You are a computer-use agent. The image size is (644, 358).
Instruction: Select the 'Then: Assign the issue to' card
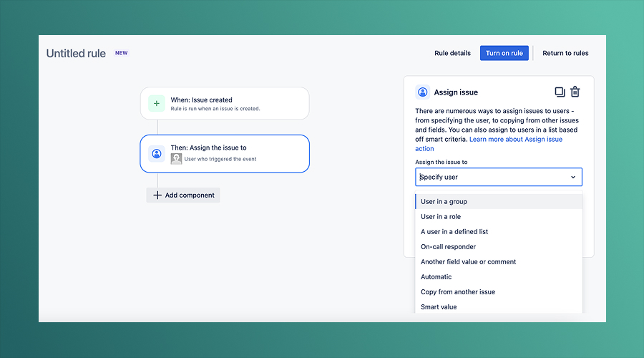point(225,154)
